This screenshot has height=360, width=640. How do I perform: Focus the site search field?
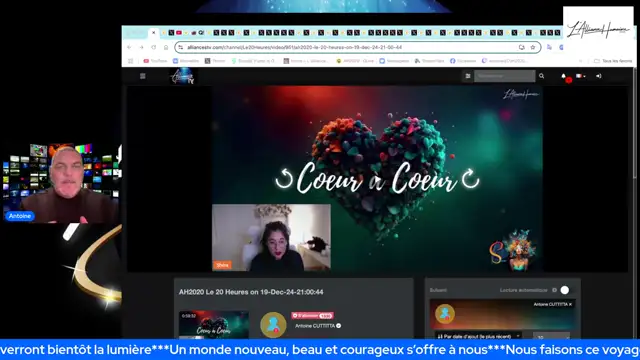click(504, 76)
